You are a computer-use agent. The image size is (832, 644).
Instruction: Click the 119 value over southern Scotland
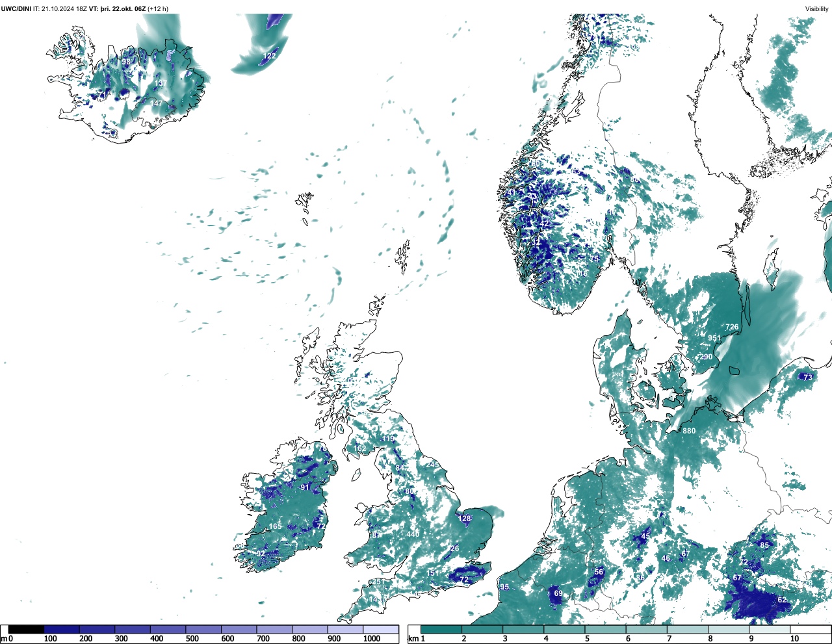(x=388, y=439)
